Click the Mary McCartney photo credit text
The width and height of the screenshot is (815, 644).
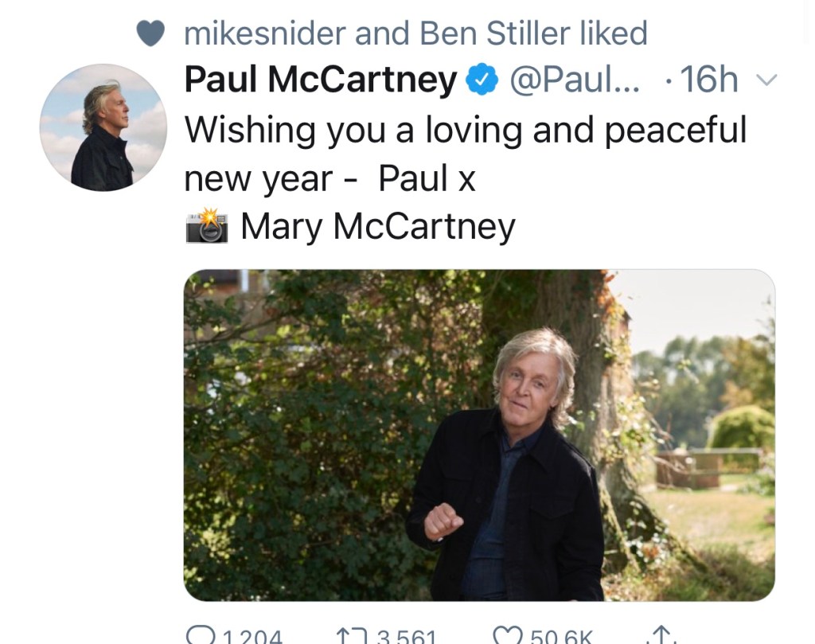378,226
